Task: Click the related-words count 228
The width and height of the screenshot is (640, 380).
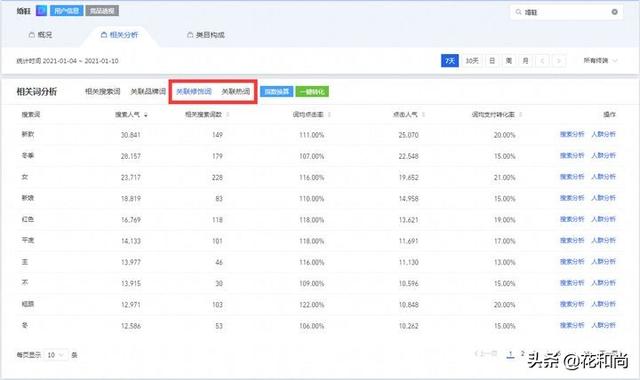Action: tap(217, 178)
